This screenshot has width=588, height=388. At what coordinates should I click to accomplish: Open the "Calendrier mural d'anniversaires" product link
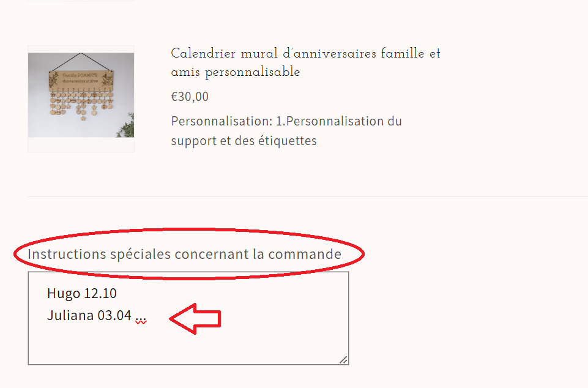click(x=305, y=54)
